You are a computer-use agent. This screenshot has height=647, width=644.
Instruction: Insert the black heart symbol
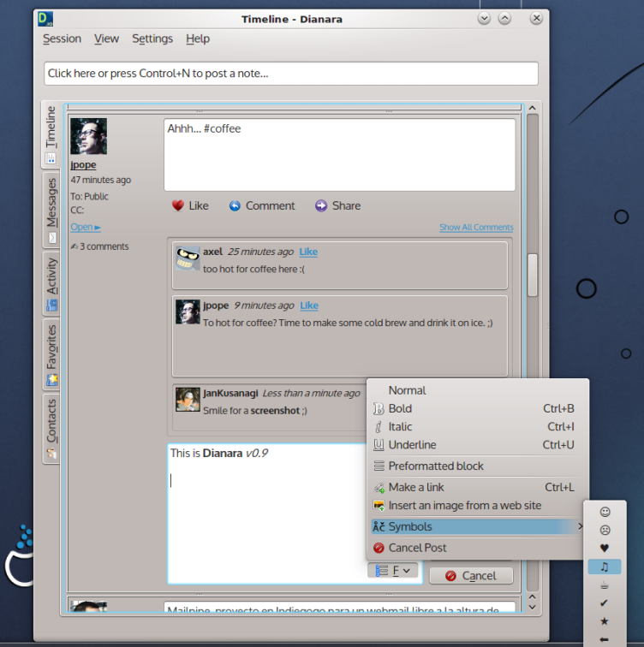tap(605, 548)
